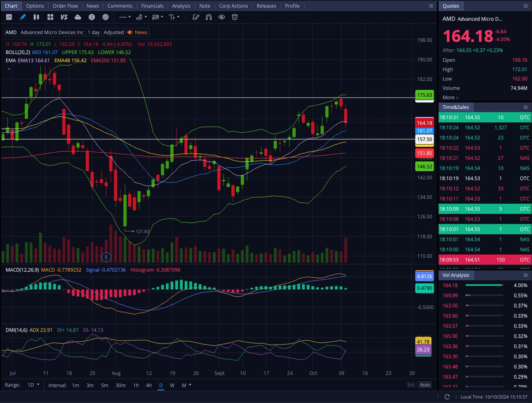The width and height of the screenshot is (532, 403).
Task: Select the Chart tab
Action: tap(11, 6)
